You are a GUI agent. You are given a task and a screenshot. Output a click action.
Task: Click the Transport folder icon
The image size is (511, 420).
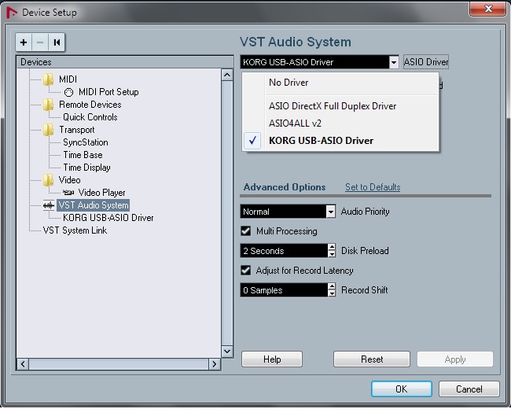click(x=48, y=130)
